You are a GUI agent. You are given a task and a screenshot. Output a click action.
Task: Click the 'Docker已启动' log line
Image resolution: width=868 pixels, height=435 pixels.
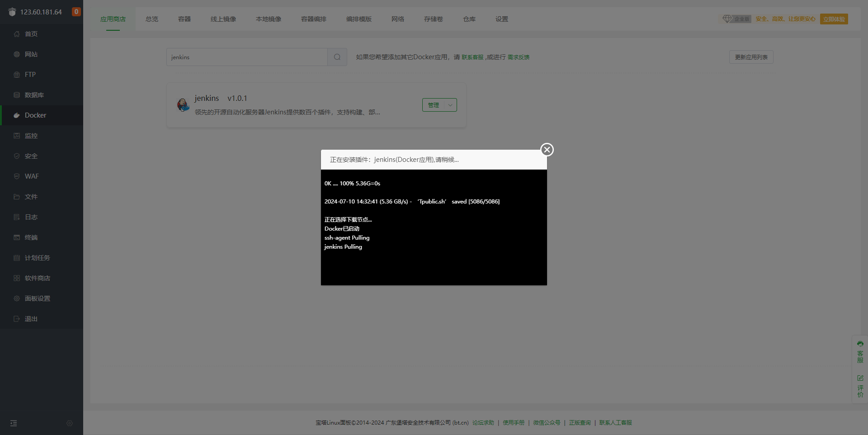click(342, 229)
